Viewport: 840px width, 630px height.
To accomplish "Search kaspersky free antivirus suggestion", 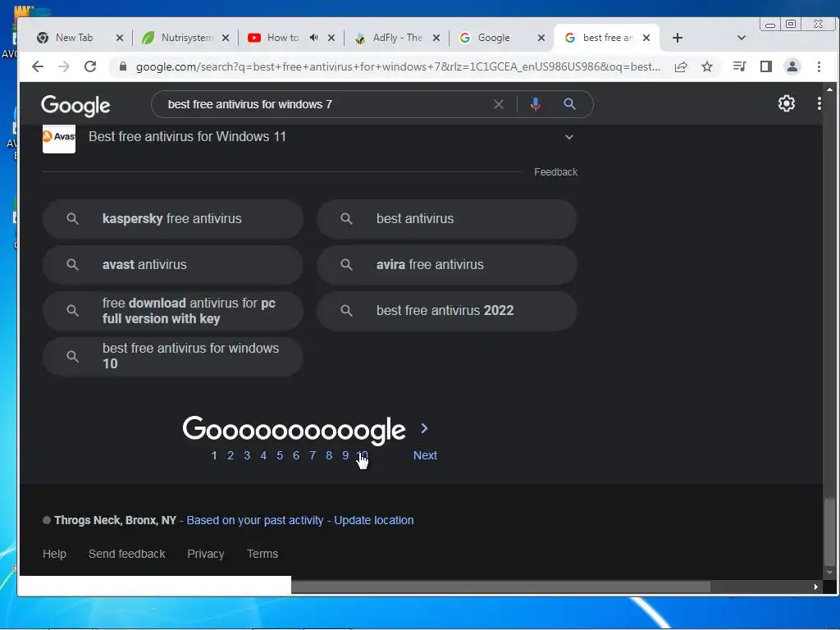I will [172, 218].
